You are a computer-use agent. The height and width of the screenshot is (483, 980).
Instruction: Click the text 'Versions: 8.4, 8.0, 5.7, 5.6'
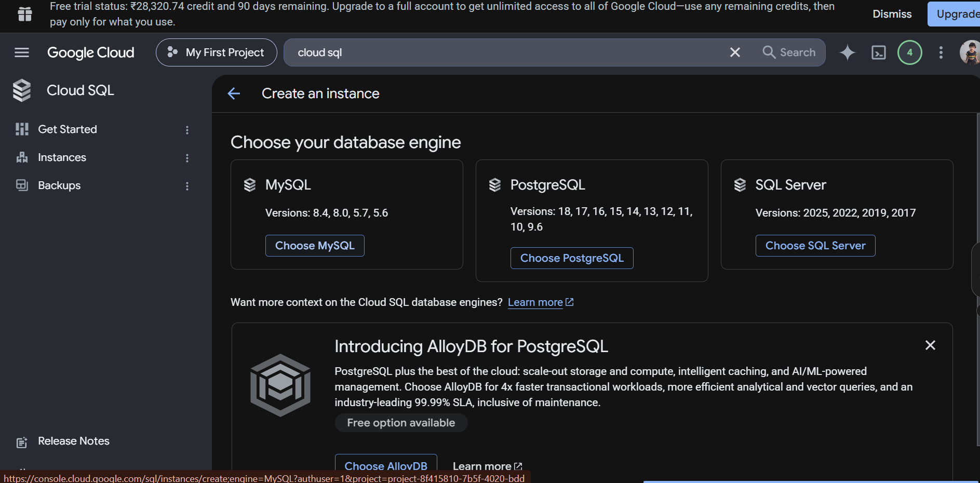(327, 213)
